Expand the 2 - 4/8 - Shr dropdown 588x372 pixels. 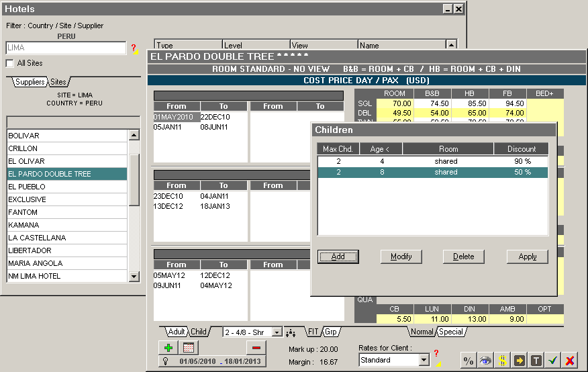(x=277, y=332)
